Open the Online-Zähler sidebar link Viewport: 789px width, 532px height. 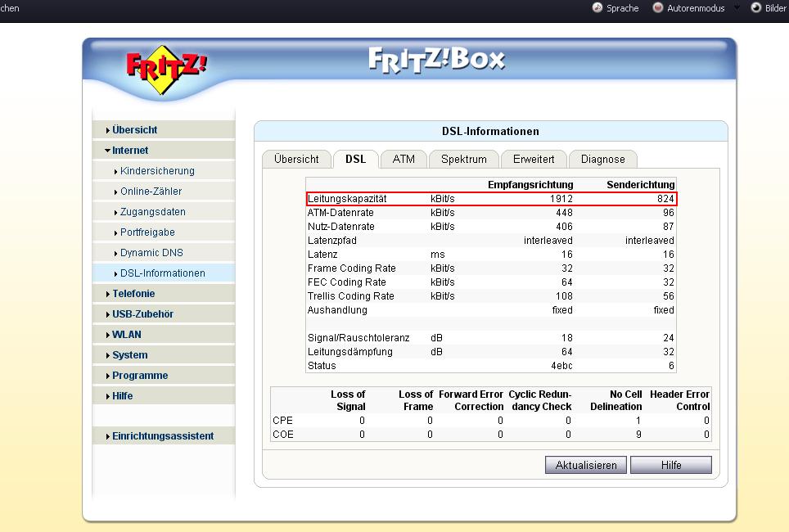pos(151,192)
